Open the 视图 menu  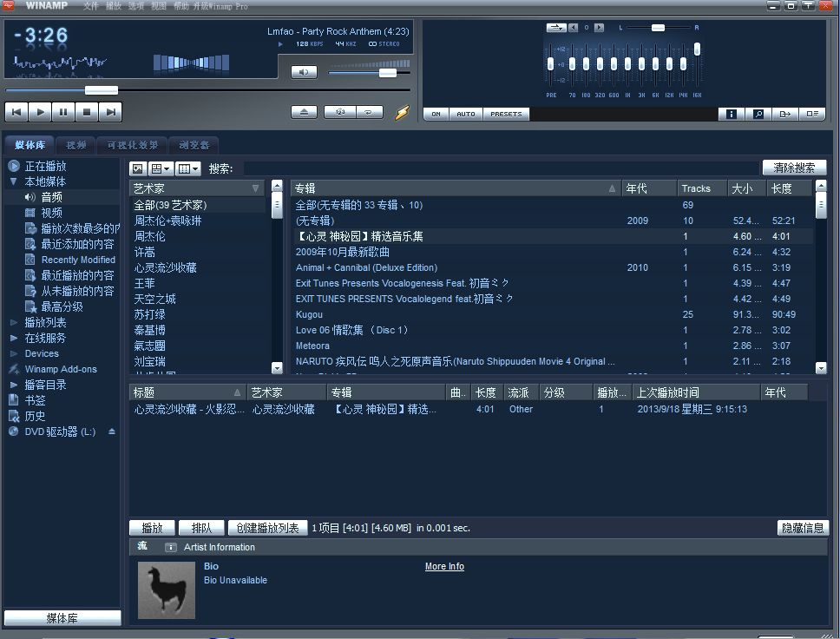(x=159, y=6)
